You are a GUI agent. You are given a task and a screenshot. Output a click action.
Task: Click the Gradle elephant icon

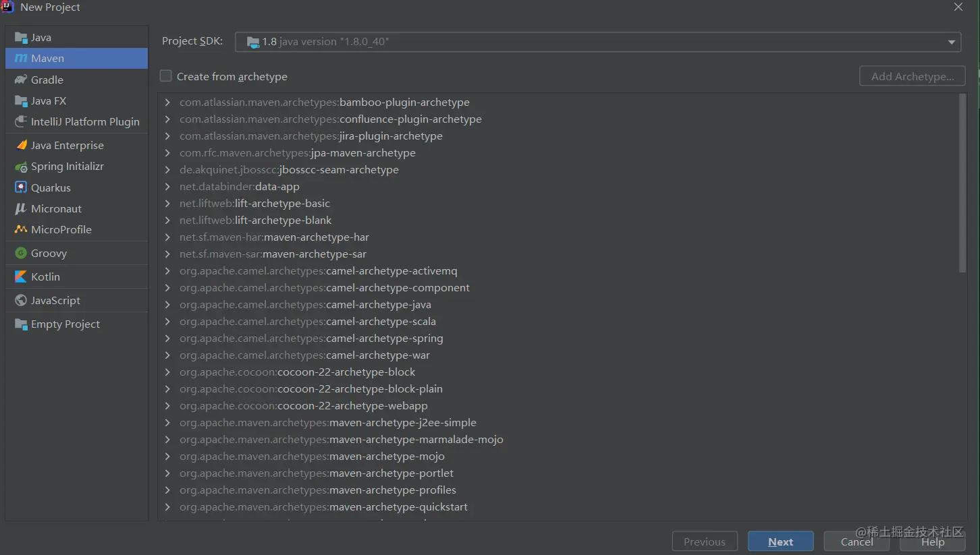pyautogui.click(x=21, y=80)
